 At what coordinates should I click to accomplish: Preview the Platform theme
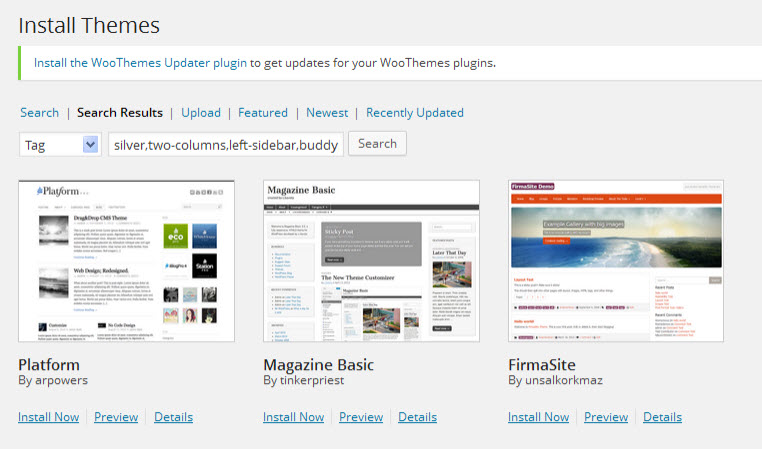(x=116, y=417)
